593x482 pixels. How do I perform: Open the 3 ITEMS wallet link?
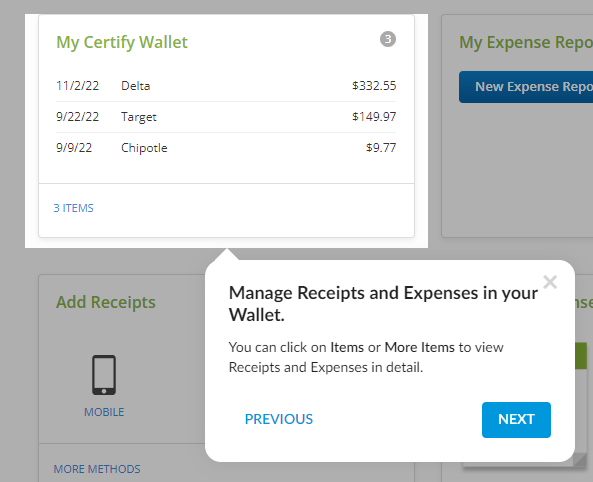point(73,208)
